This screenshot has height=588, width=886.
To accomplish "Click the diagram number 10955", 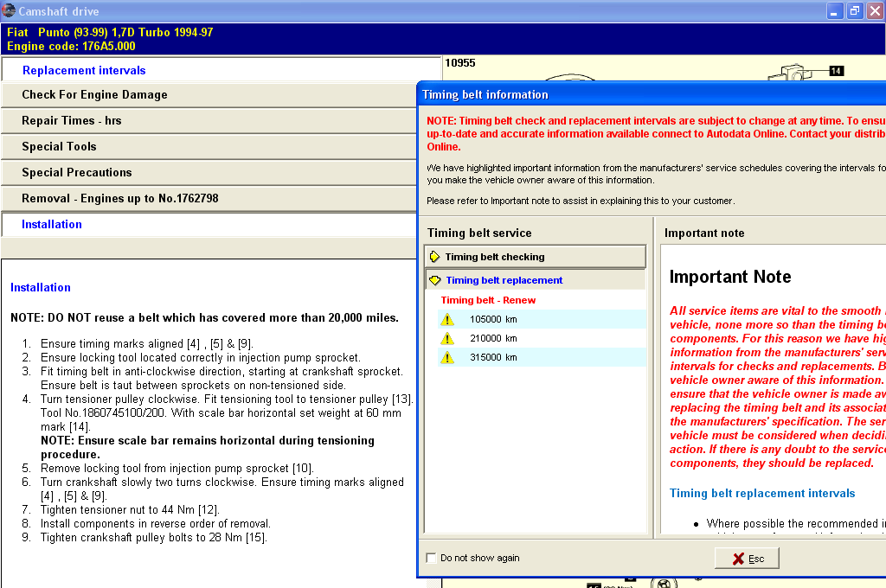I will click(460, 63).
